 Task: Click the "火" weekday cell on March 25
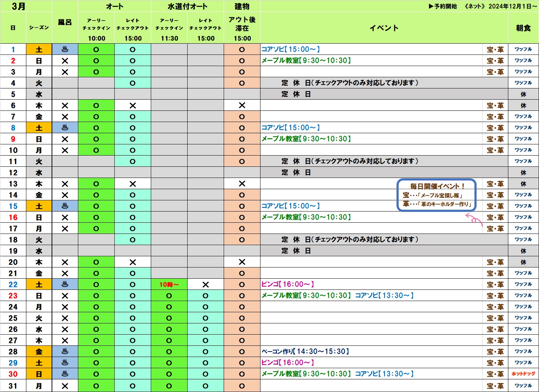[39, 318]
